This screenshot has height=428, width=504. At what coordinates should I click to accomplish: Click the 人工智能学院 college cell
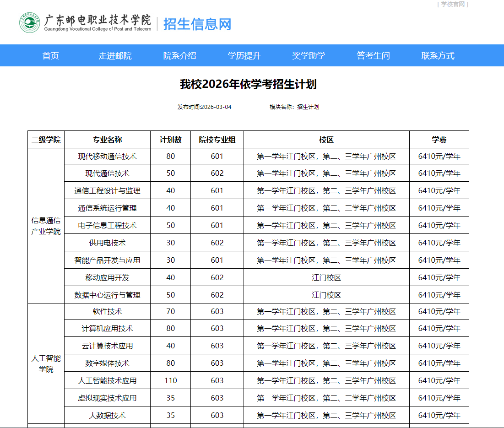point(45,363)
